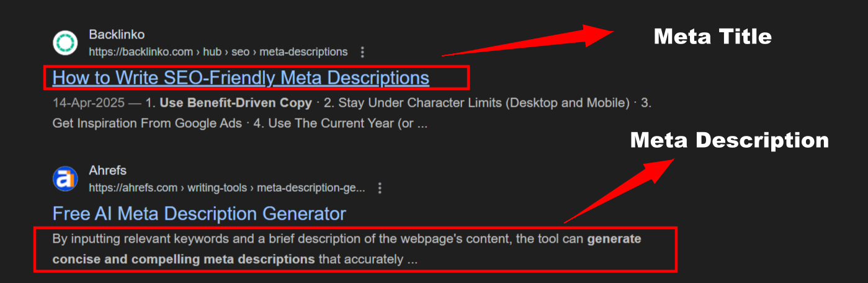
Task: Open the three-dot menu for Ahrefs result
Action: coord(380,188)
